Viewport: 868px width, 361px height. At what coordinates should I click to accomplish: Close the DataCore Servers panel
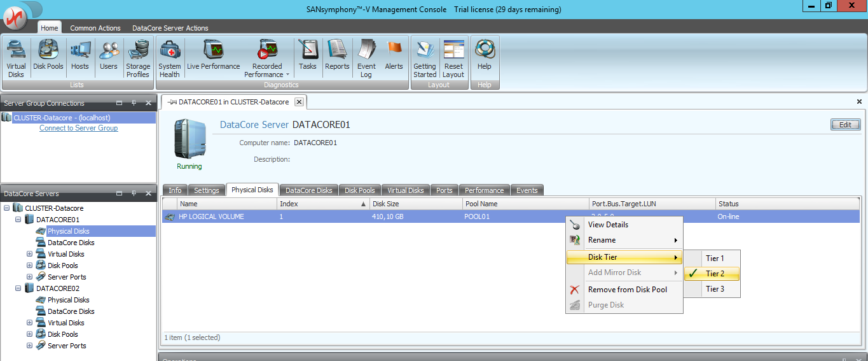point(149,194)
